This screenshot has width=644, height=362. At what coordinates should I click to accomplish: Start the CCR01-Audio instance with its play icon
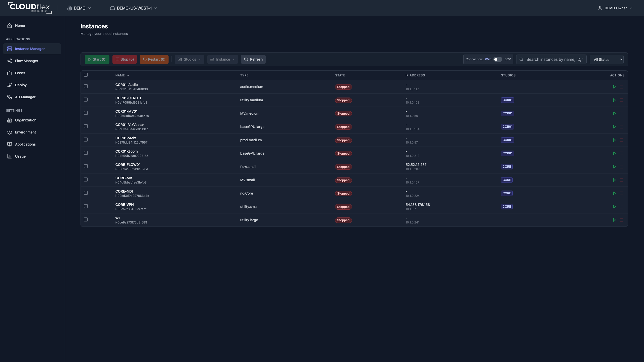click(614, 87)
